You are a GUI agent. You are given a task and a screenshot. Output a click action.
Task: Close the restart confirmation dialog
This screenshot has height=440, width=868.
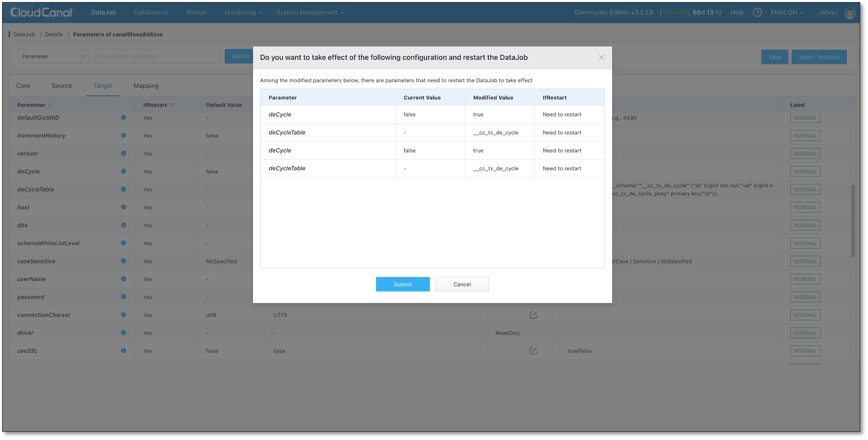601,57
